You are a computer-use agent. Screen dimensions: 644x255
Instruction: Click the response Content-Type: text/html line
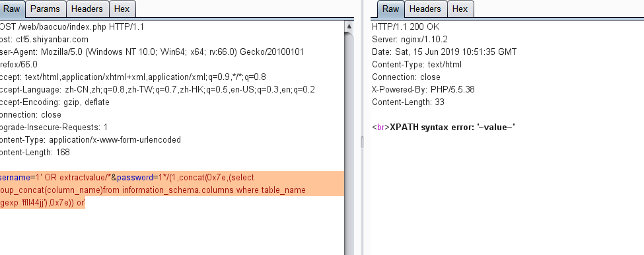coord(417,65)
